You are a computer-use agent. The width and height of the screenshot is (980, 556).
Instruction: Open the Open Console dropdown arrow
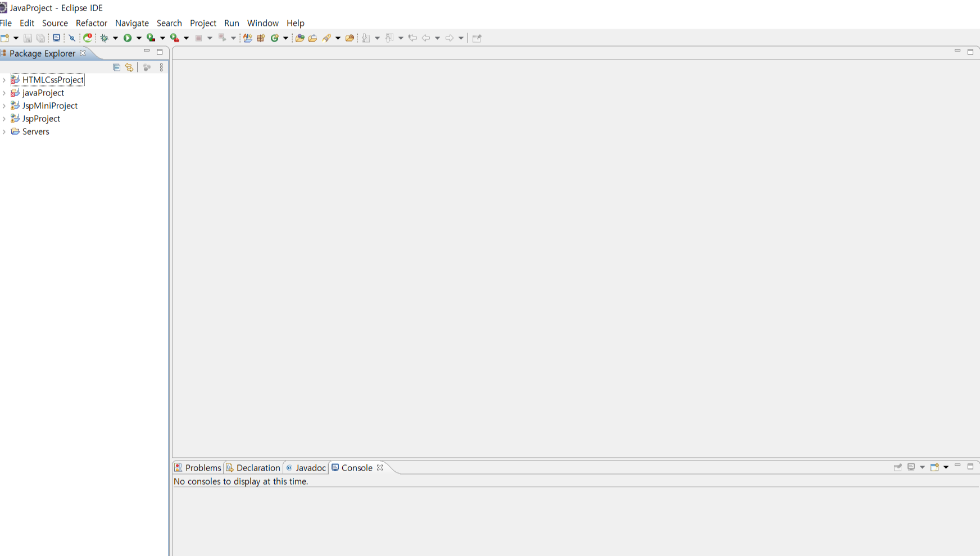[x=946, y=467]
